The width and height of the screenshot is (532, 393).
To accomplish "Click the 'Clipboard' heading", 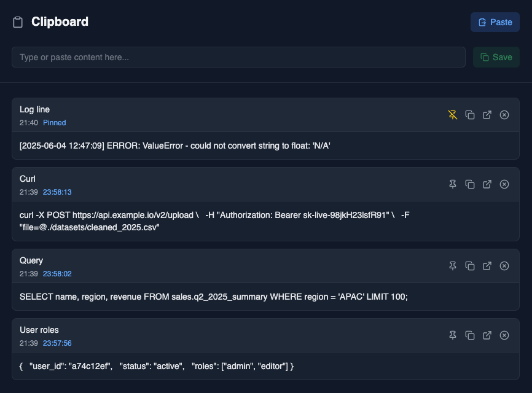I will pyautogui.click(x=60, y=21).
